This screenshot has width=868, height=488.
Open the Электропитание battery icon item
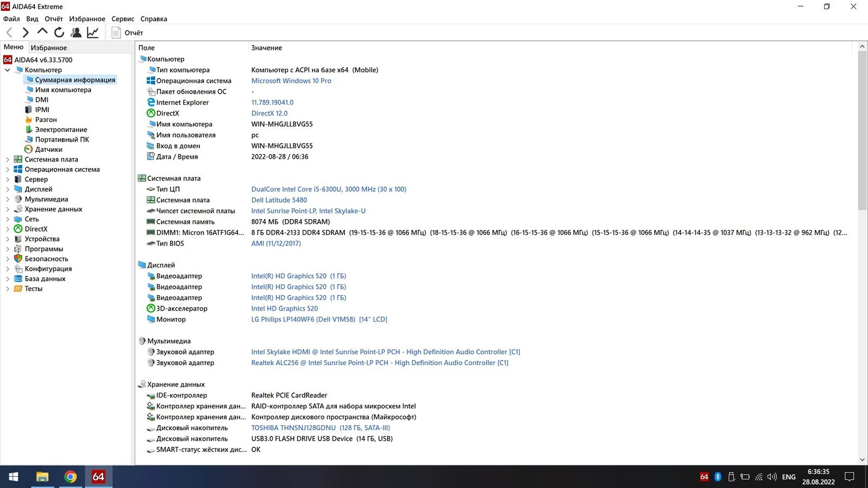tap(29, 130)
